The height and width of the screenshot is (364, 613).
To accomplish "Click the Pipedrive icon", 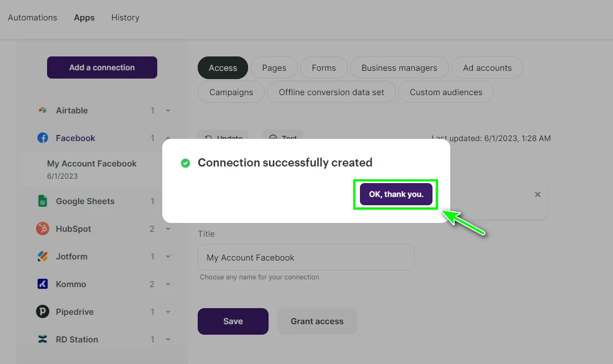I will (43, 311).
